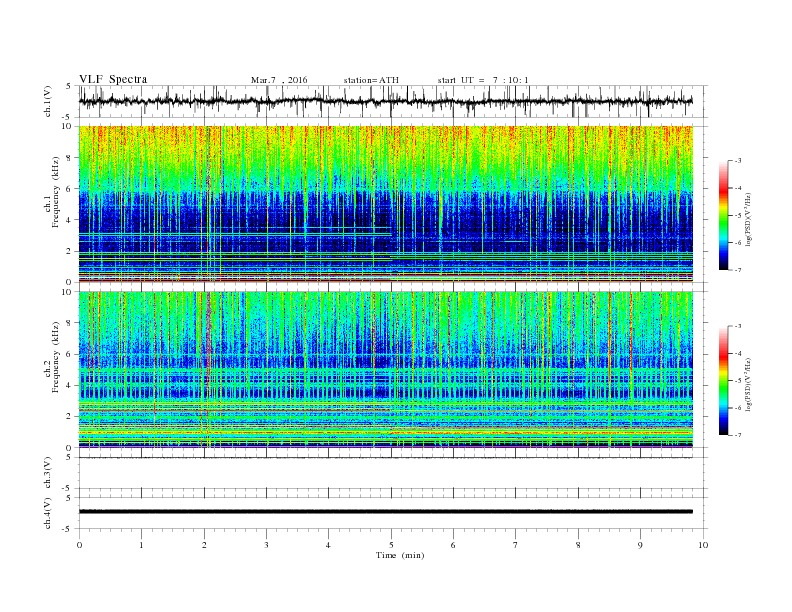The height and width of the screenshot is (612, 792).
Task: Click time axis tick label "5"
Action: pos(391,545)
